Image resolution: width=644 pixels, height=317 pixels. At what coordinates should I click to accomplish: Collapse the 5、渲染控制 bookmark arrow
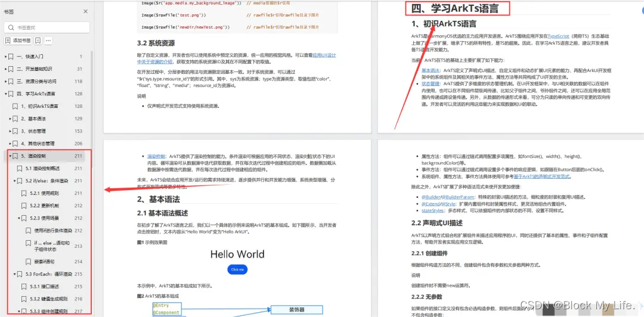click(10, 156)
